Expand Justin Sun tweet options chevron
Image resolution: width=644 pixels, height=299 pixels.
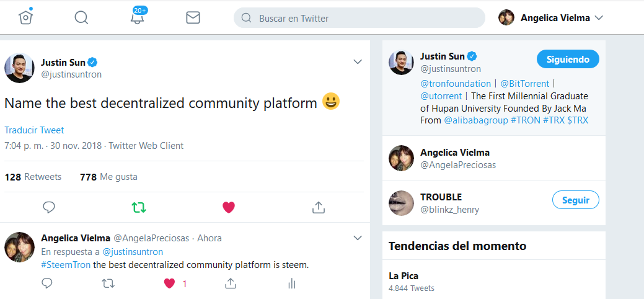358,62
